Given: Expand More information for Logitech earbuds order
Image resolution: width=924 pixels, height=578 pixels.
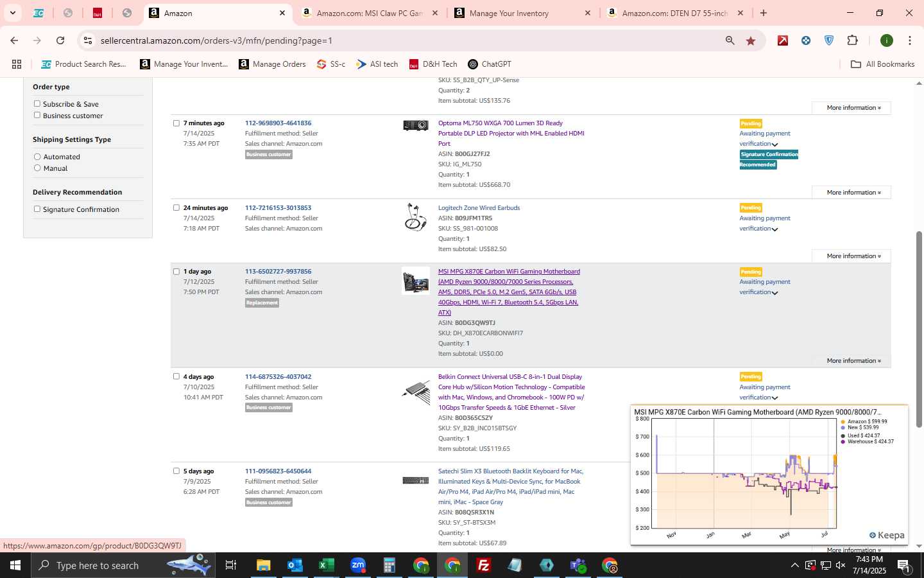Looking at the screenshot, I should click(x=851, y=256).
